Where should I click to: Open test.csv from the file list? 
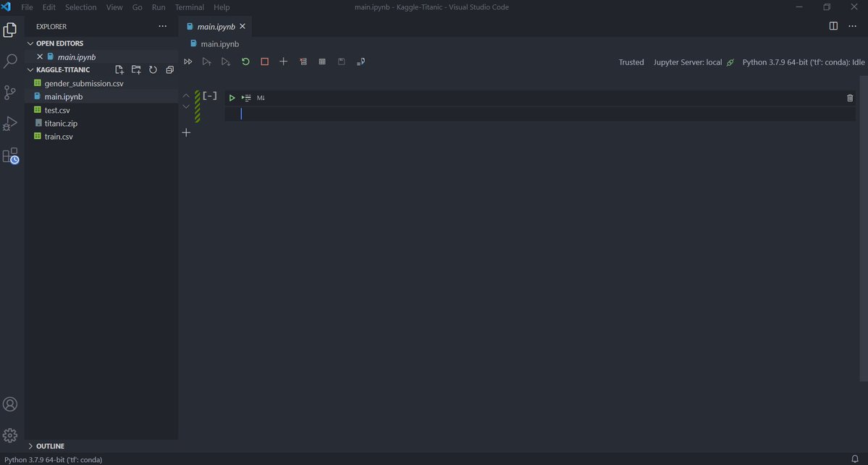click(x=57, y=110)
